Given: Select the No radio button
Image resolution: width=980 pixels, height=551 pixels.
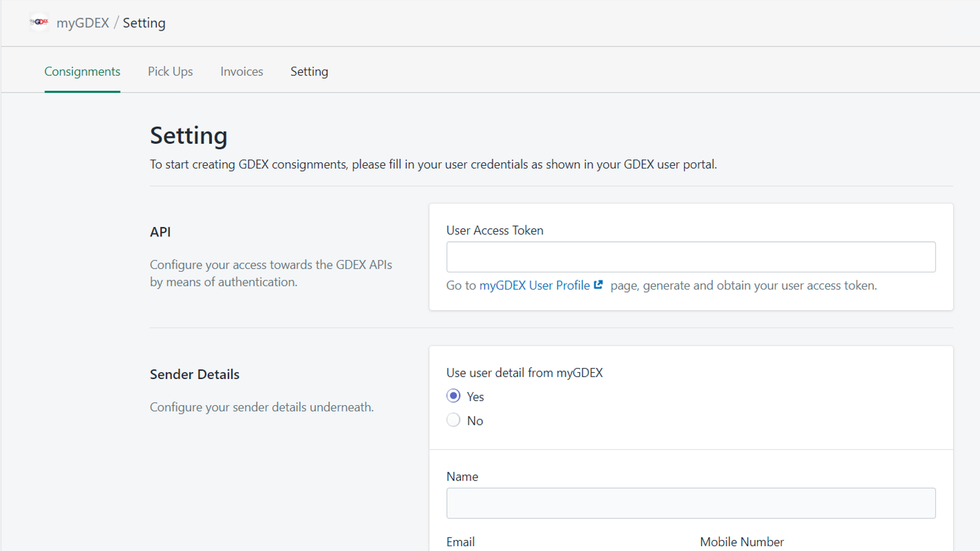Looking at the screenshot, I should coord(453,420).
